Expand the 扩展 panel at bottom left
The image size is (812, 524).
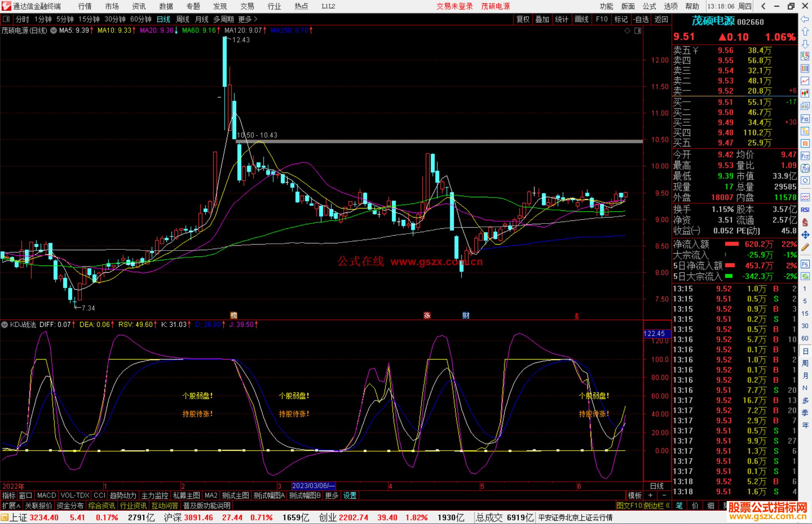11,506
